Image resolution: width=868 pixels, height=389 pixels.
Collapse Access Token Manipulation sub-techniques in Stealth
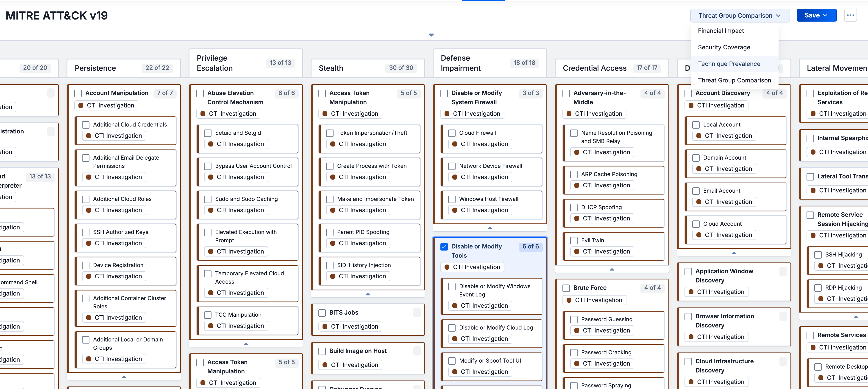[368, 294]
